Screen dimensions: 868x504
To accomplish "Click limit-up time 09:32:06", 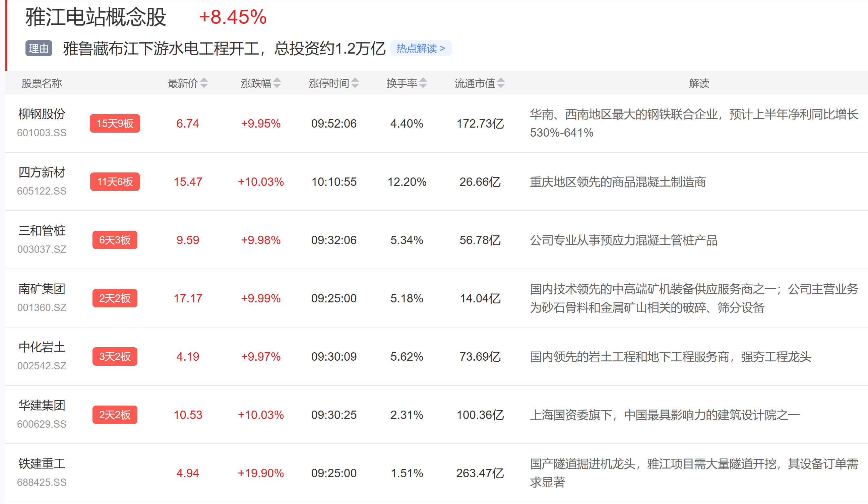I will (334, 240).
